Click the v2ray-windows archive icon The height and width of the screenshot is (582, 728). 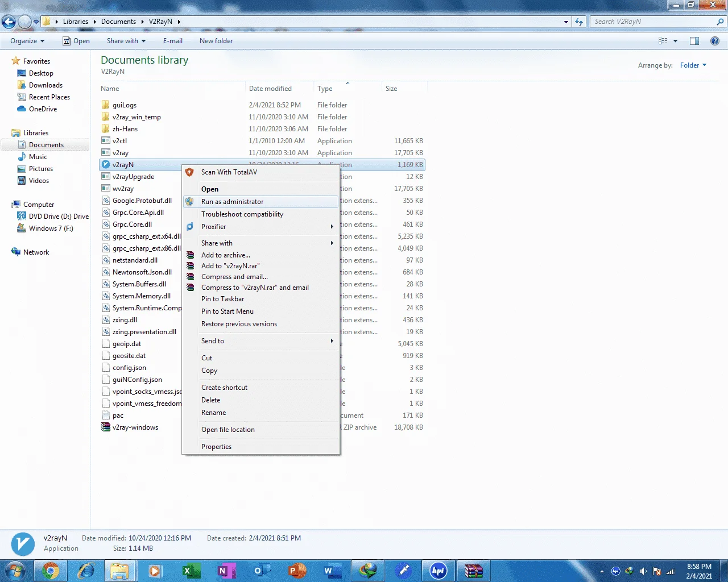105,427
